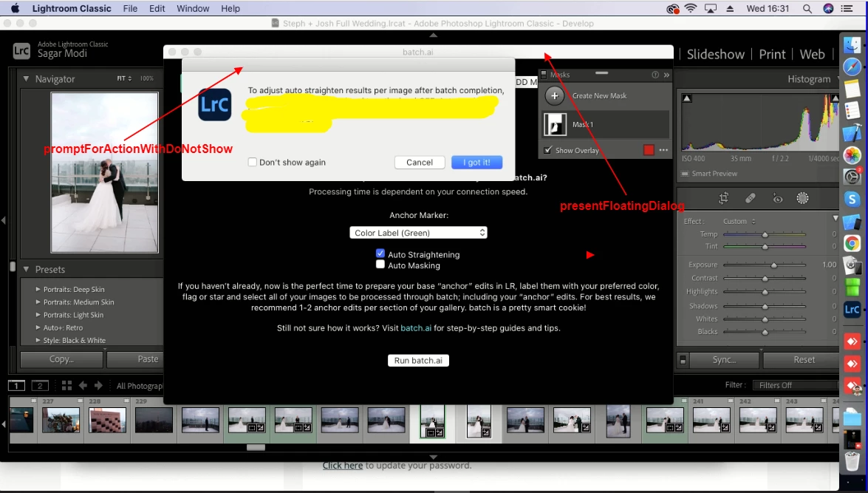
Task: Expand Portraits: Deep Skin preset group
Action: click(38, 289)
